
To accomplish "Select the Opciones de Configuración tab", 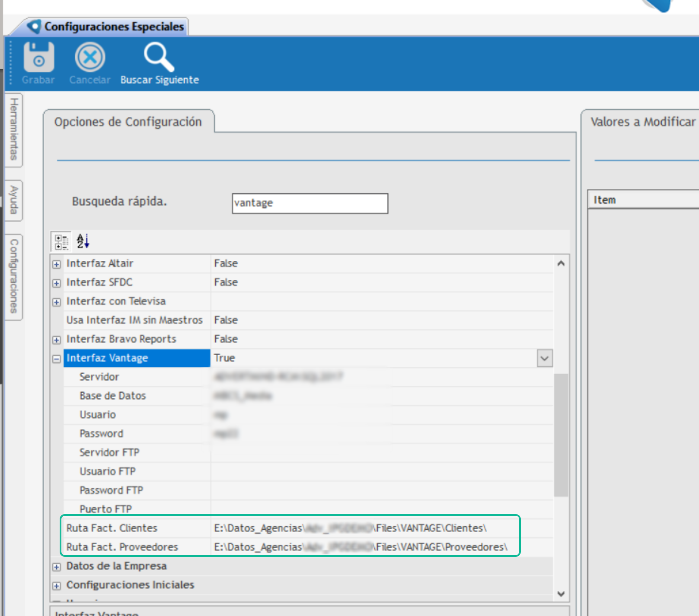I will (x=128, y=122).
